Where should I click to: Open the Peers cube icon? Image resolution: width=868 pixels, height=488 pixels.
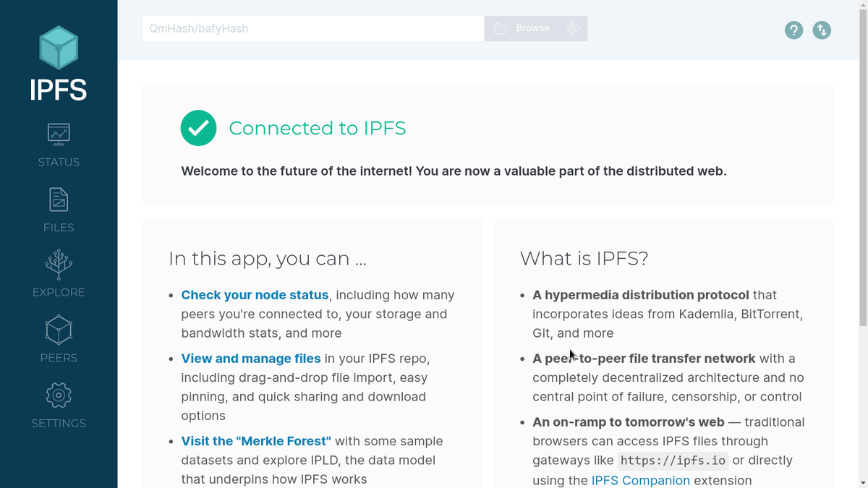pos(59,330)
